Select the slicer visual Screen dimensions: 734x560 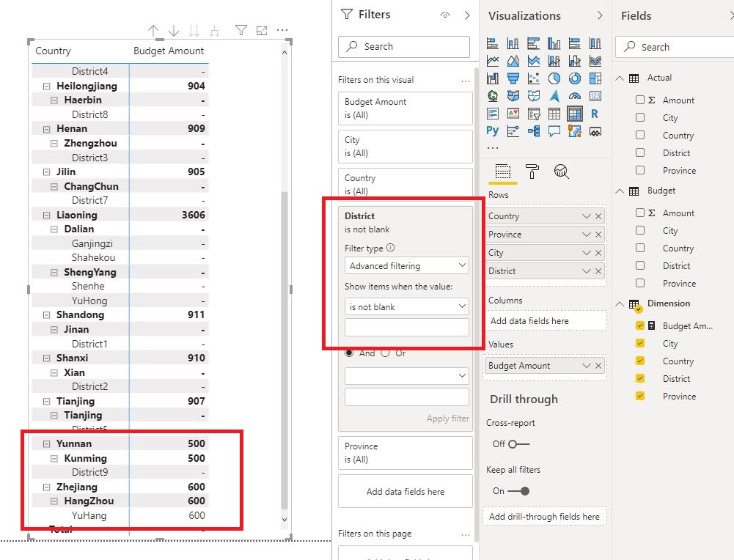click(x=534, y=114)
